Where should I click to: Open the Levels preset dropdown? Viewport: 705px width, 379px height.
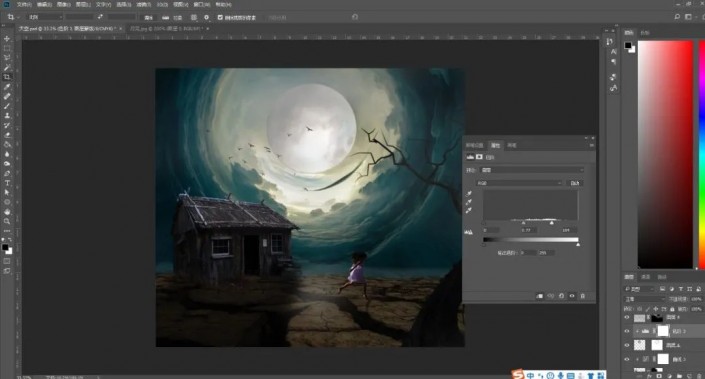pos(532,170)
